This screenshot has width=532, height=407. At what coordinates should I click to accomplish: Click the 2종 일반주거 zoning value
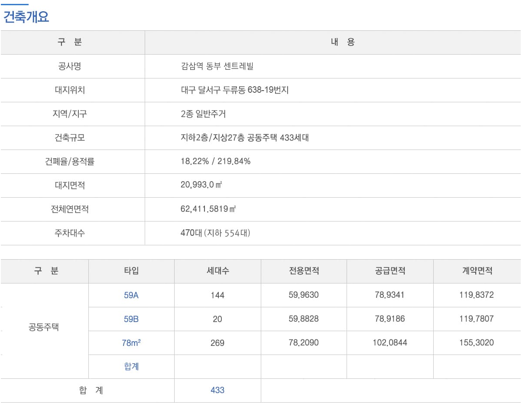coord(203,114)
